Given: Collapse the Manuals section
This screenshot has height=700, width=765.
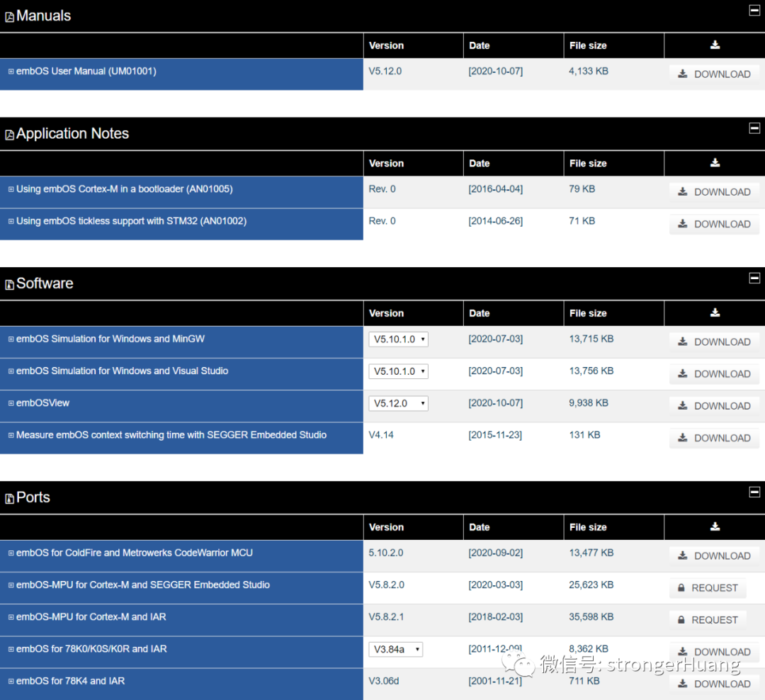Looking at the screenshot, I should [754, 10].
